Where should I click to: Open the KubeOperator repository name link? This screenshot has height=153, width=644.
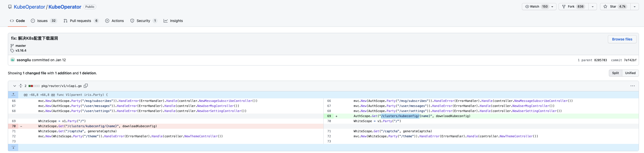[65, 7]
